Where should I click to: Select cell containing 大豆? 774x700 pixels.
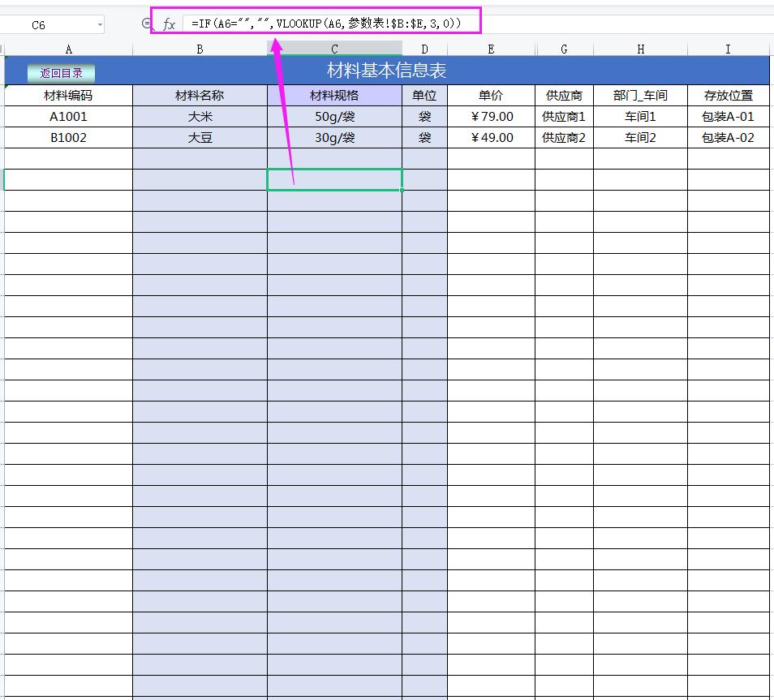200,138
